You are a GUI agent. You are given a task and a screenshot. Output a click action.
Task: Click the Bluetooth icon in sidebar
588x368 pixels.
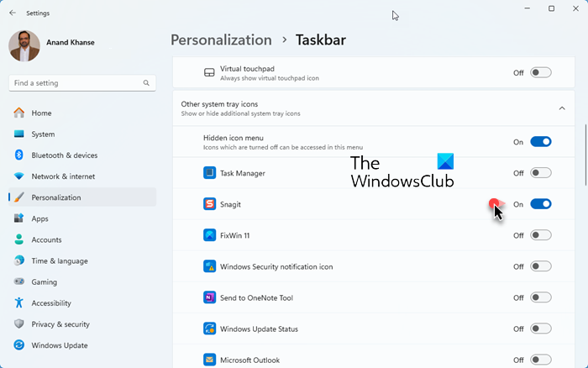coord(19,155)
